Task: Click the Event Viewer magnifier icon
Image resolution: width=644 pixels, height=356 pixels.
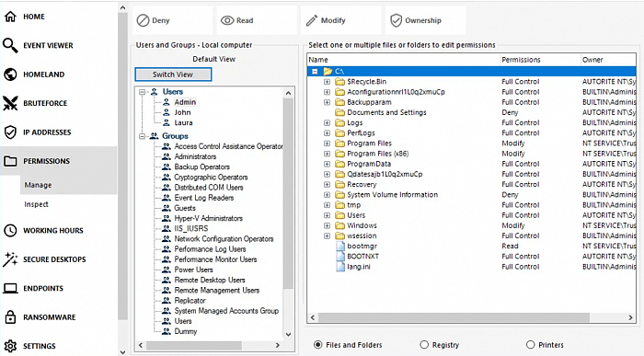Action: 10,45
